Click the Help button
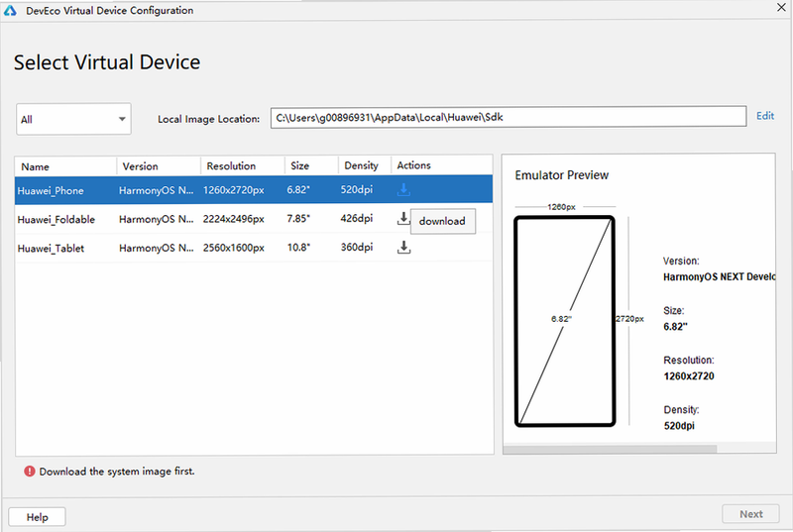 [x=37, y=517]
